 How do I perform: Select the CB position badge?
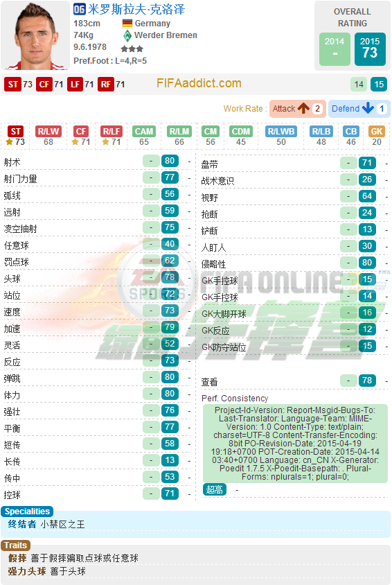351,131
